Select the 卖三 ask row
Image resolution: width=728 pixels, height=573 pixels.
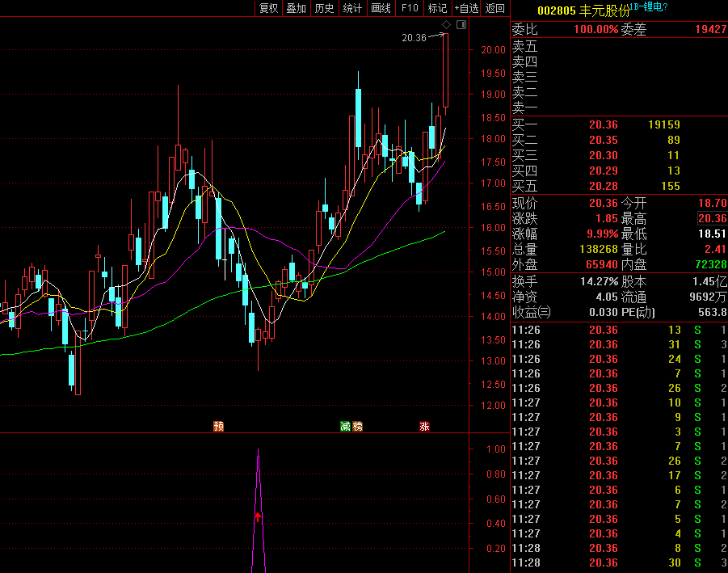click(x=619, y=77)
